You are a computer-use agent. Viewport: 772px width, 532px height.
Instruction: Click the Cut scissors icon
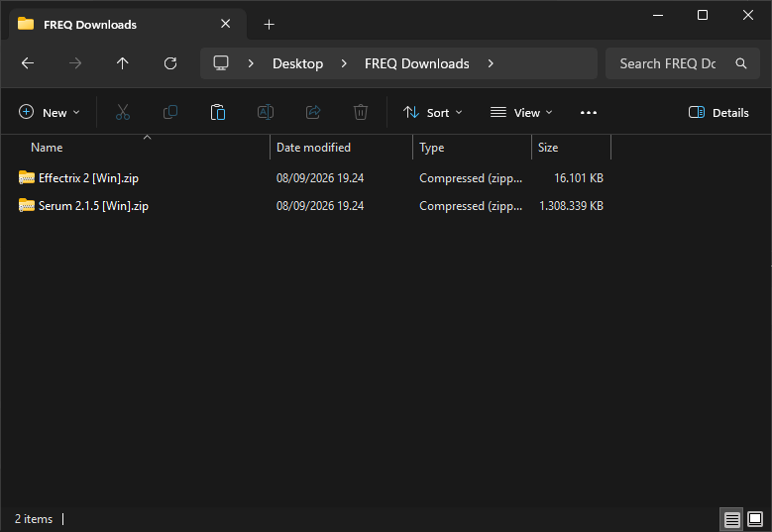123,112
